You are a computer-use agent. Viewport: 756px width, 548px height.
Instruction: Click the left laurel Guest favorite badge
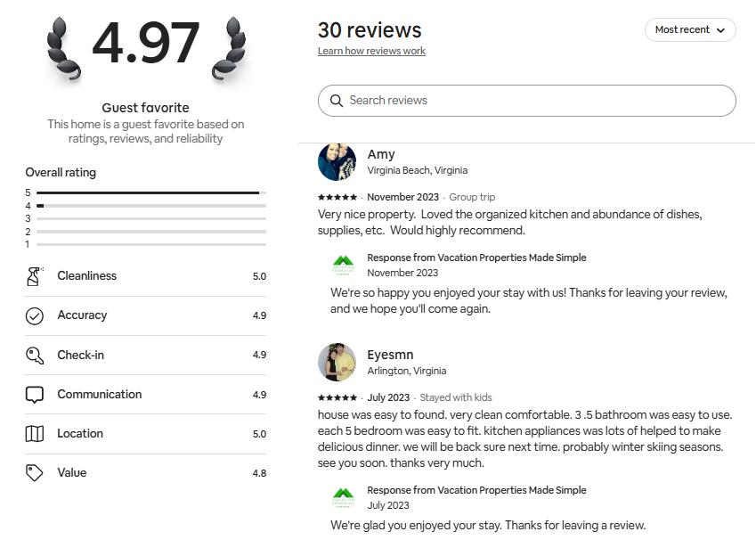pyautogui.click(x=64, y=47)
